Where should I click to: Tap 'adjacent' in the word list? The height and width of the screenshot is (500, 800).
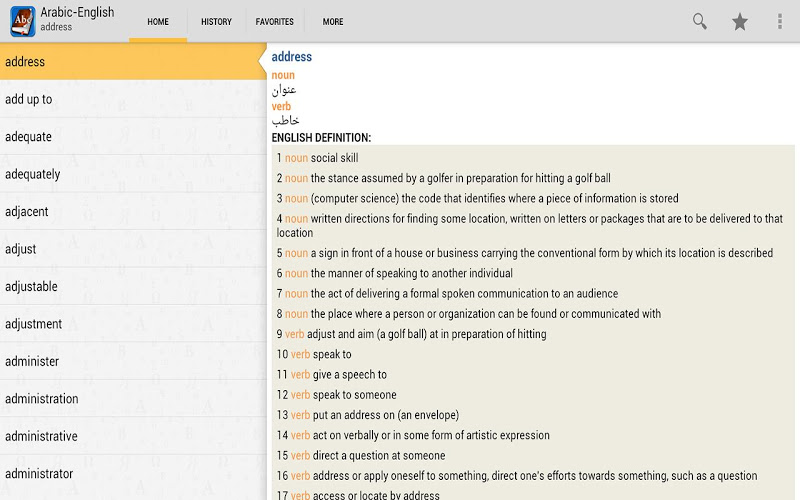pyautogui.click(x=132, y=212)
